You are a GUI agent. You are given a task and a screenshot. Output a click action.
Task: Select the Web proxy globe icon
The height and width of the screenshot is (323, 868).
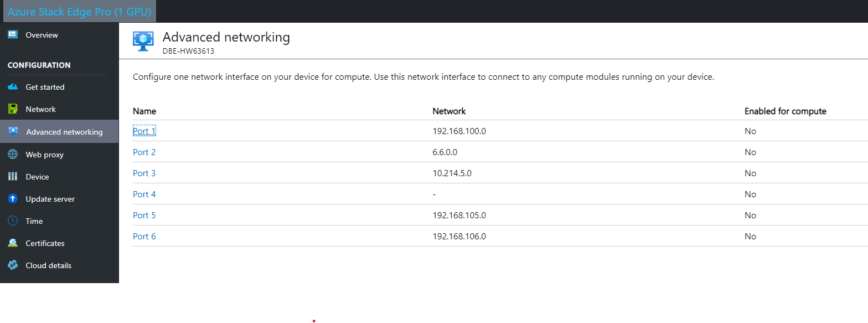12,154
